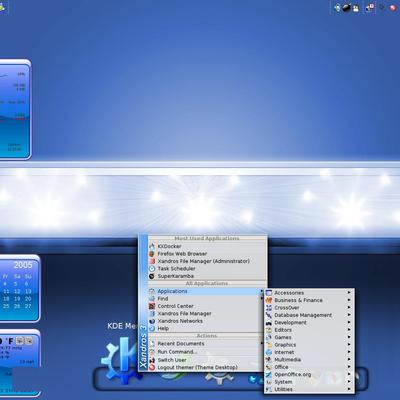Click the black bomb-shaped tray icon
Image resolution: width=400 pixels, height=400 pixels.
tap(347, 8)
